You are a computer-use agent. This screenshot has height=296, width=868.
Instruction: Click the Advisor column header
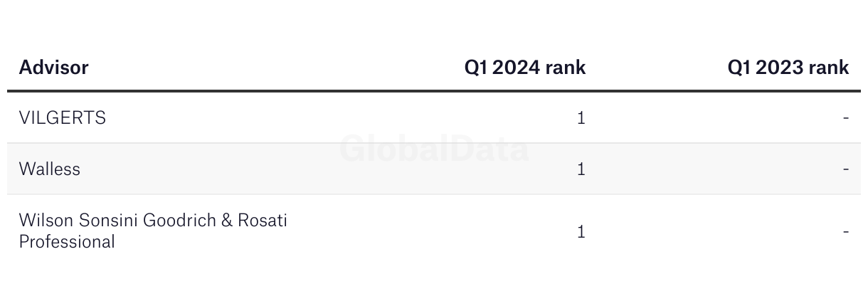[53, 68]
